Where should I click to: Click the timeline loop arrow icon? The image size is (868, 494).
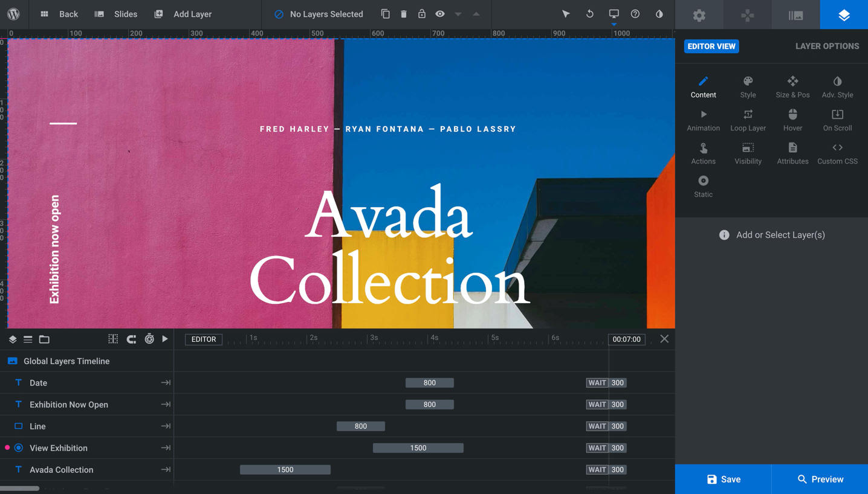(x=131, y=339)
